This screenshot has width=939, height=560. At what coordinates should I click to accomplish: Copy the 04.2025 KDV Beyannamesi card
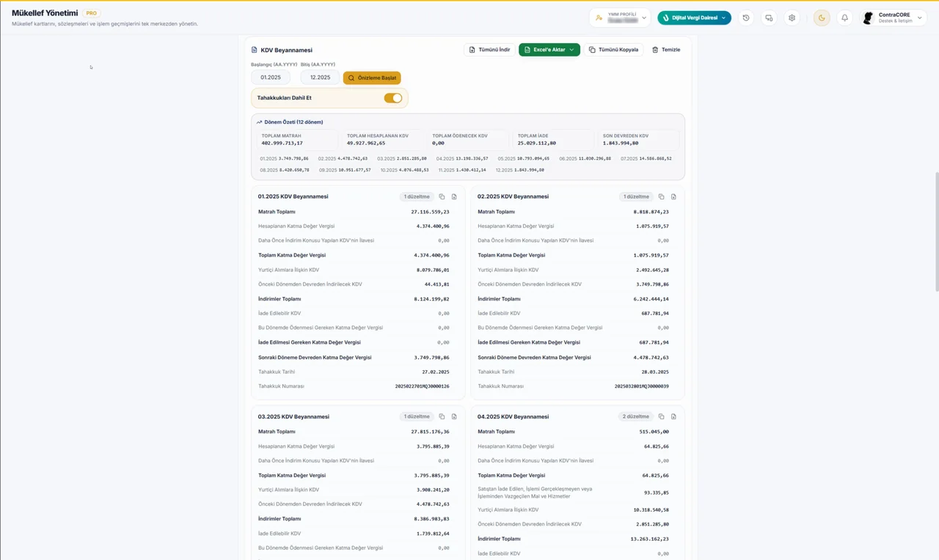(661, 416)
